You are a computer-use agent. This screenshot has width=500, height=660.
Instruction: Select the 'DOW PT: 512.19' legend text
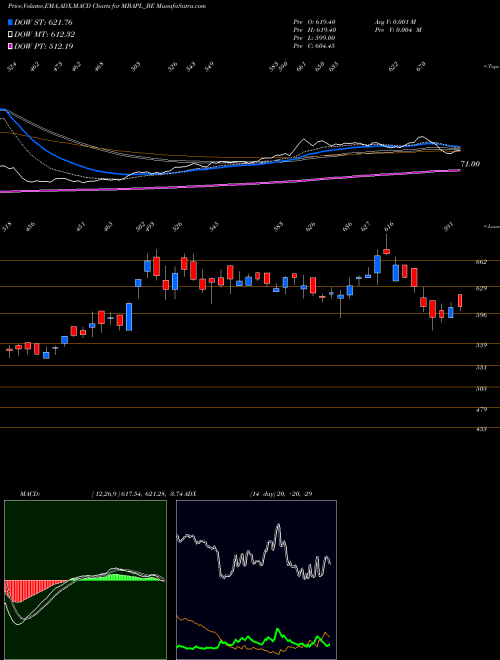pyautogui.click(x=44, y=46)
